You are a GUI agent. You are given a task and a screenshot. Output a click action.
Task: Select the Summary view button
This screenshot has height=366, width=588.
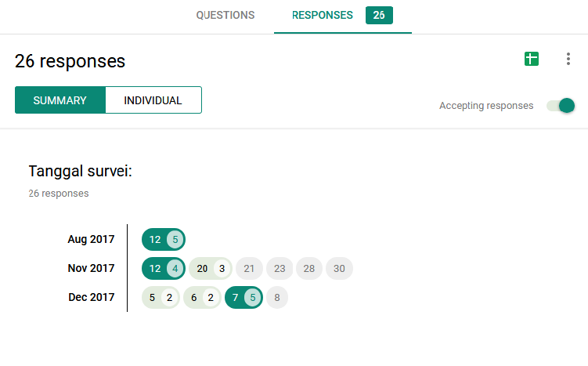(60, 100)
